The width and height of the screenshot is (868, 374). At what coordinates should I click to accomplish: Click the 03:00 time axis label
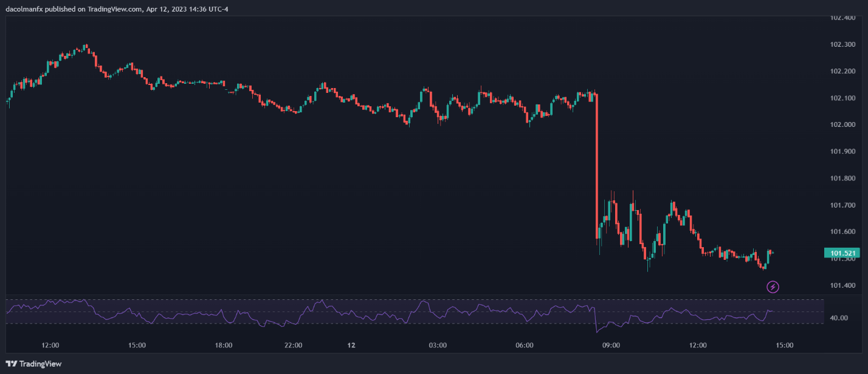click(438, 345)
